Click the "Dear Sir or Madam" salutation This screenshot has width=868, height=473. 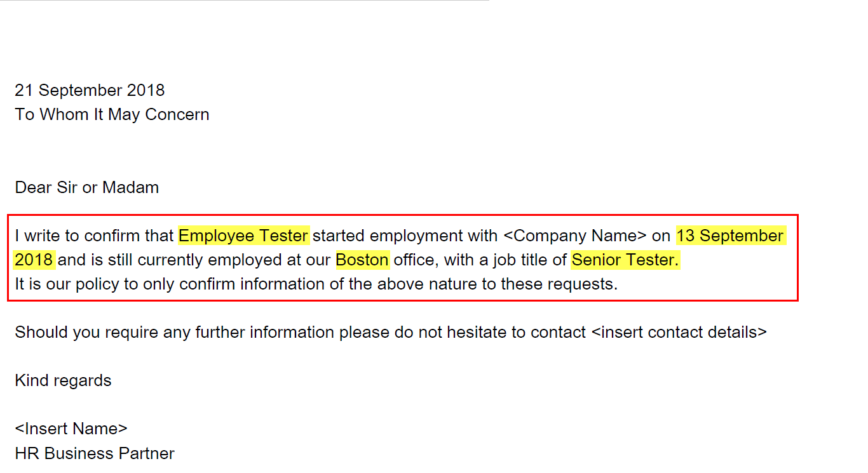click(86, 187)
